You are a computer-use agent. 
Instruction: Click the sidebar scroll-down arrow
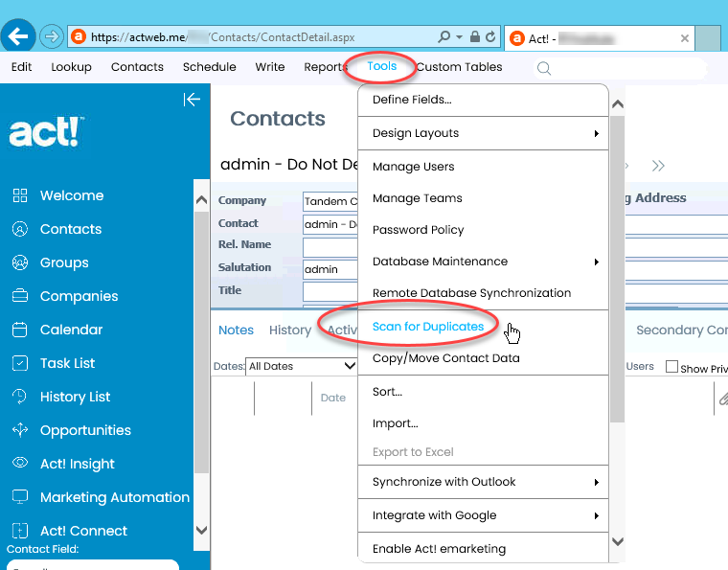coord(201,530)
